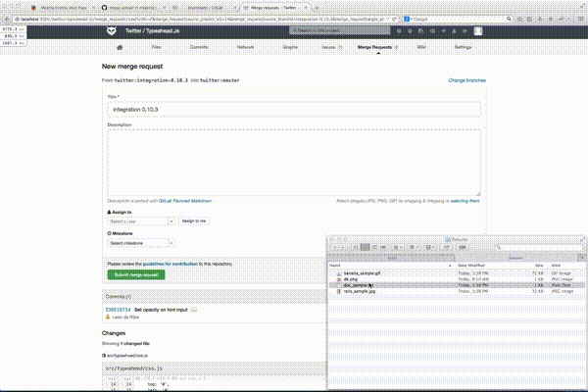Image resolution: width=588 pixels, height=392 pixels.
Task: Click the 'Assign to me' button
Action: 193,221
